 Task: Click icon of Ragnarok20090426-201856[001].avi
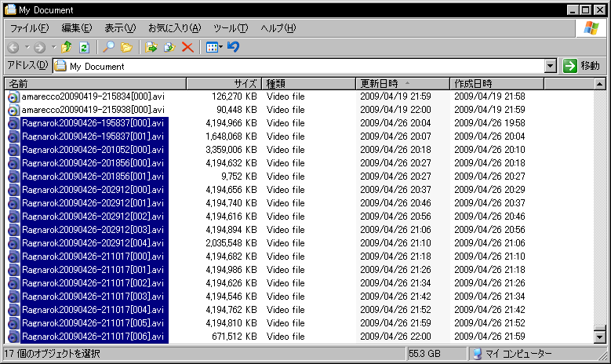13,177
